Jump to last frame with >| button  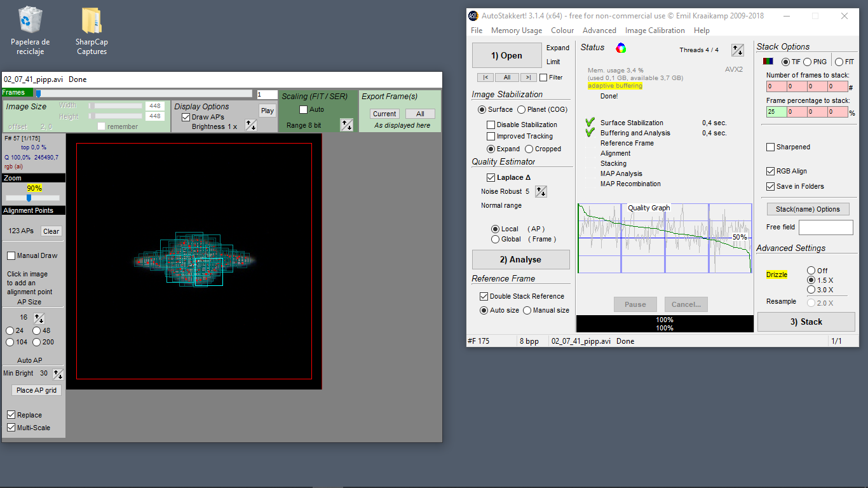click(528, 78)
